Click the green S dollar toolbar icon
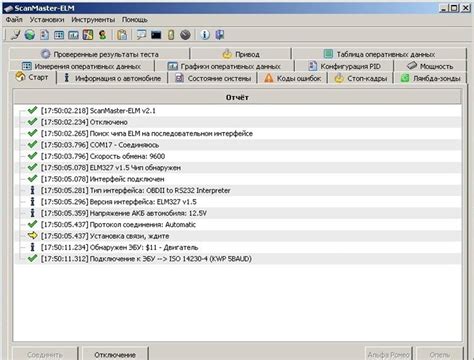474x360 pixels. point(102,35)
